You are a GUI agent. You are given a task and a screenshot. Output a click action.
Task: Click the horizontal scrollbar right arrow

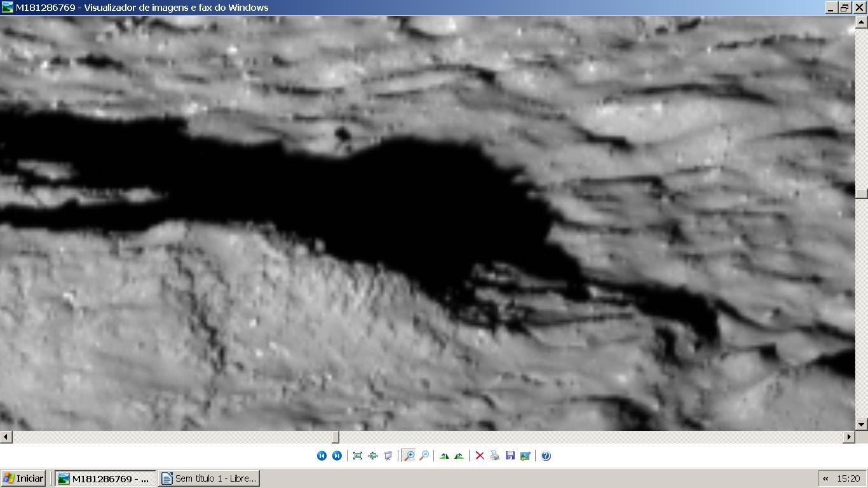pyautogui.click(x=849, y=437)
